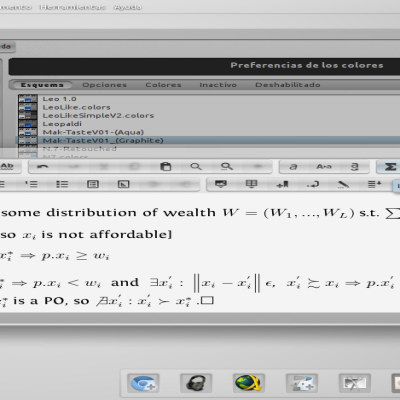This screenshot has width=400, height=400.
Task: Click the spellcheck Ab icon
Action: pyautogui.click(x=7, y=166)
